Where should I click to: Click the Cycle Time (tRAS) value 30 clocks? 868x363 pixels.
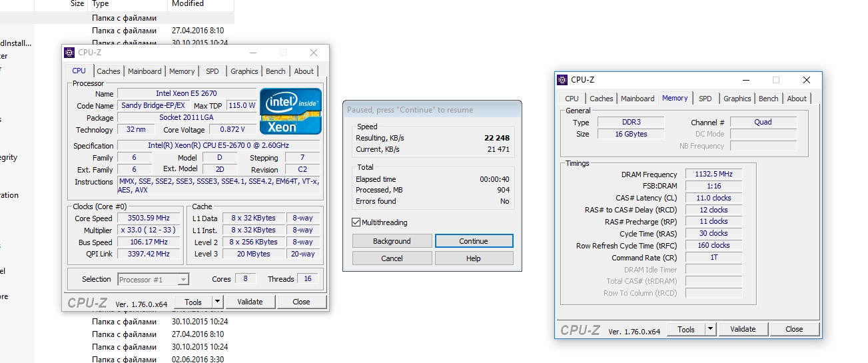click(x=713, y=233)
